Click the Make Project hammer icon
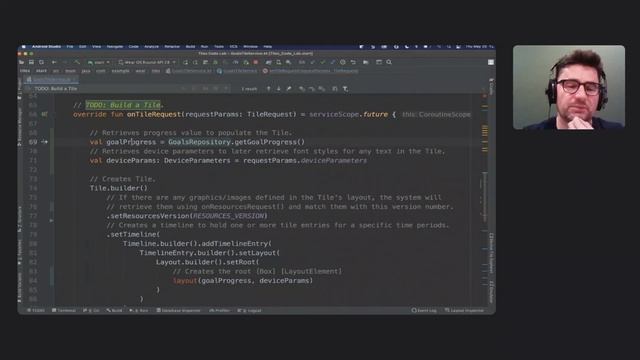 pyautogui.click(x=77, y=62)
